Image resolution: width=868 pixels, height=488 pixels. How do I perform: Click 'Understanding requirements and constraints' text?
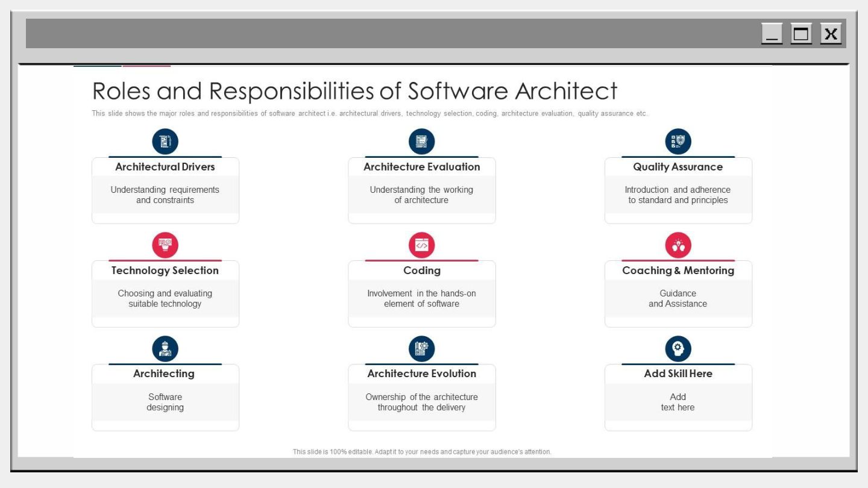click(165, 195)
